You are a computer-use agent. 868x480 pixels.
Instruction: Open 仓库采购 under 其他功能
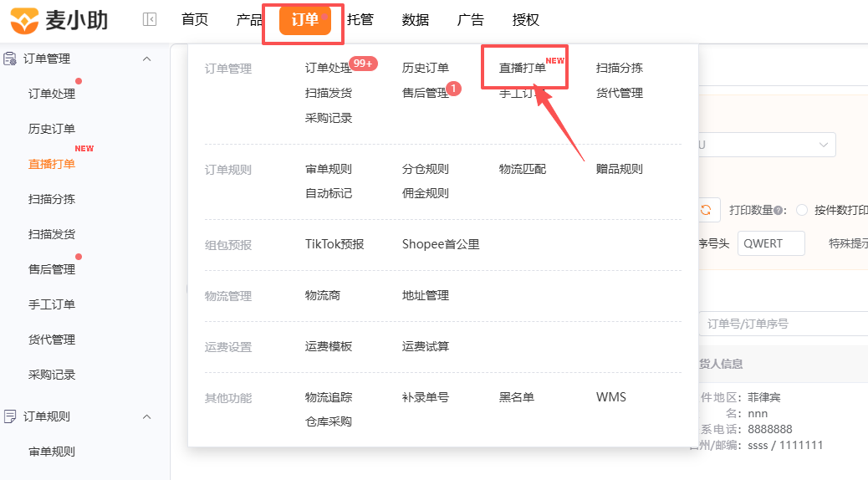click(329, 421)
